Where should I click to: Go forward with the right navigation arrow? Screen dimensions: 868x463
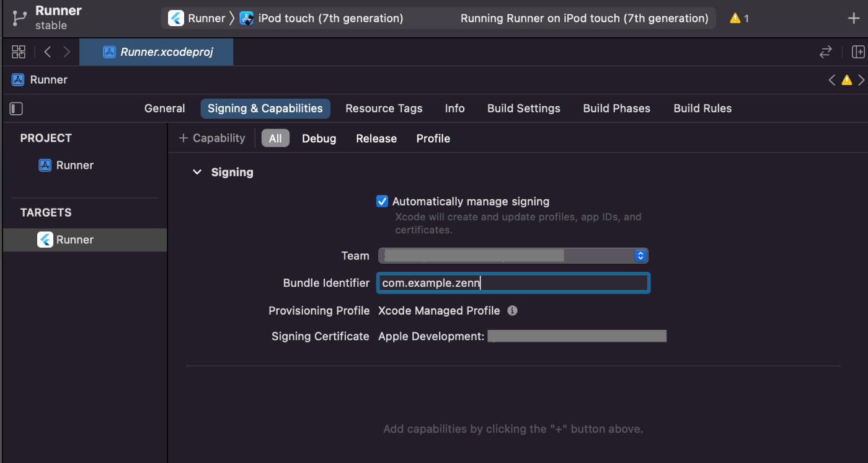tap(66, 52)
